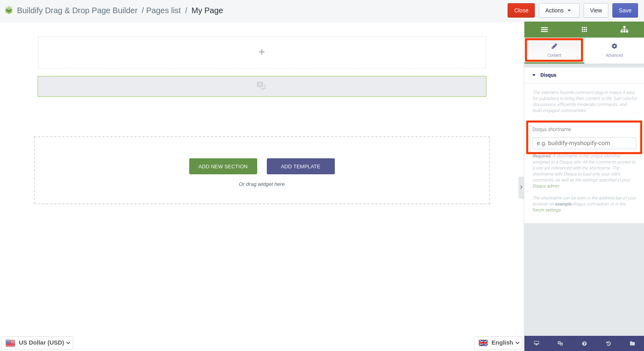The height and width of the screenshot is (351, 644).
Task: Go to Pages list breadcrumb
Action: coord(163,10)
